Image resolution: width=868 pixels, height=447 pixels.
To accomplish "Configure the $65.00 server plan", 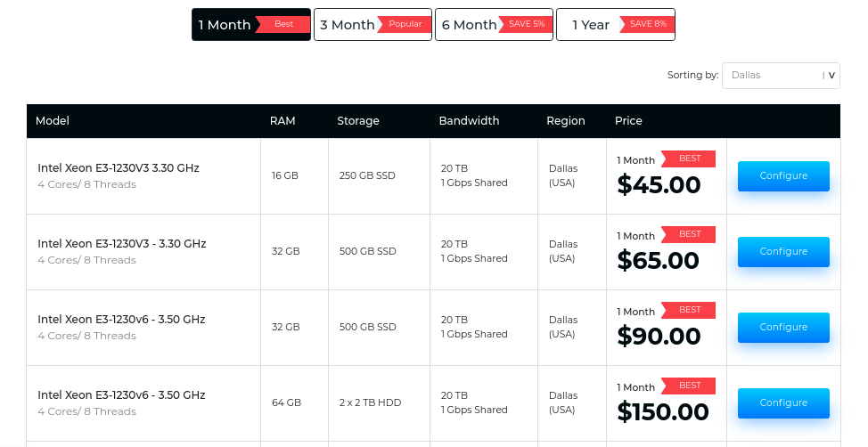I will point(783,252).
